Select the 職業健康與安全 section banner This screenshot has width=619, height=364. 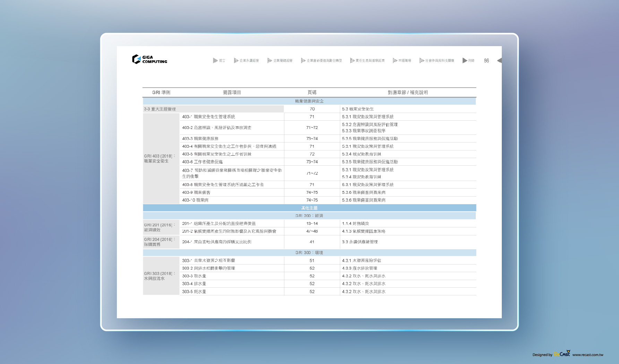coord(309,101)
